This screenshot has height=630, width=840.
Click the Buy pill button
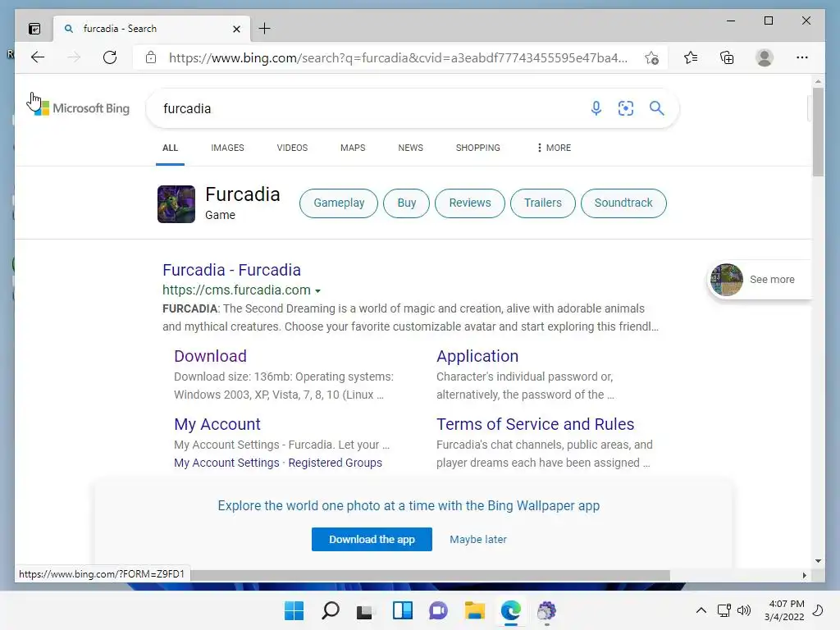[x=407, y=203]
